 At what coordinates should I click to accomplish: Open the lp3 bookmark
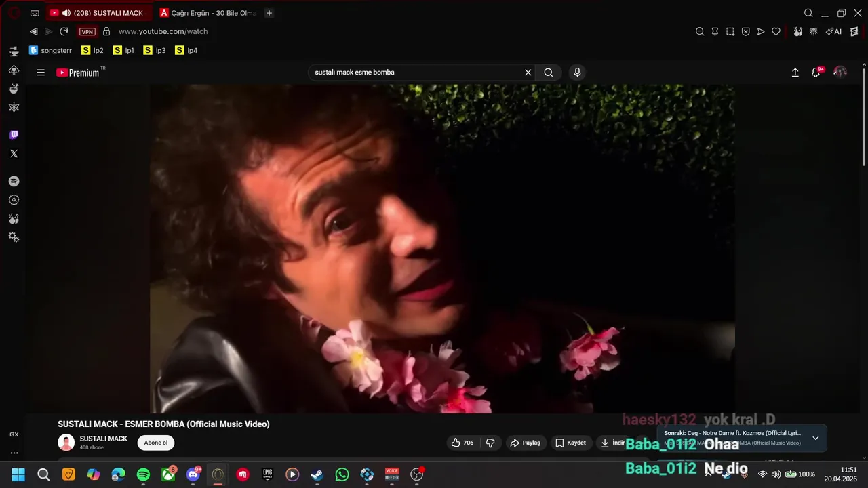coord(155,50)
